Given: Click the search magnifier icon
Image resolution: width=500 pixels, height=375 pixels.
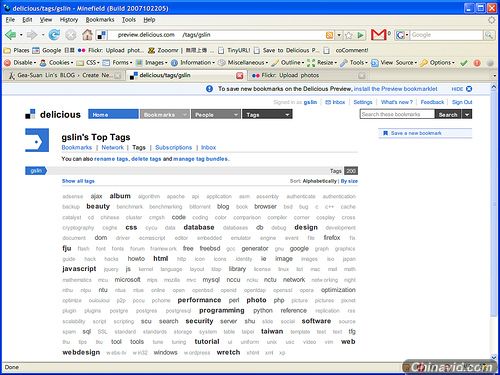Looking at the screenshot, I should [489, 35].
